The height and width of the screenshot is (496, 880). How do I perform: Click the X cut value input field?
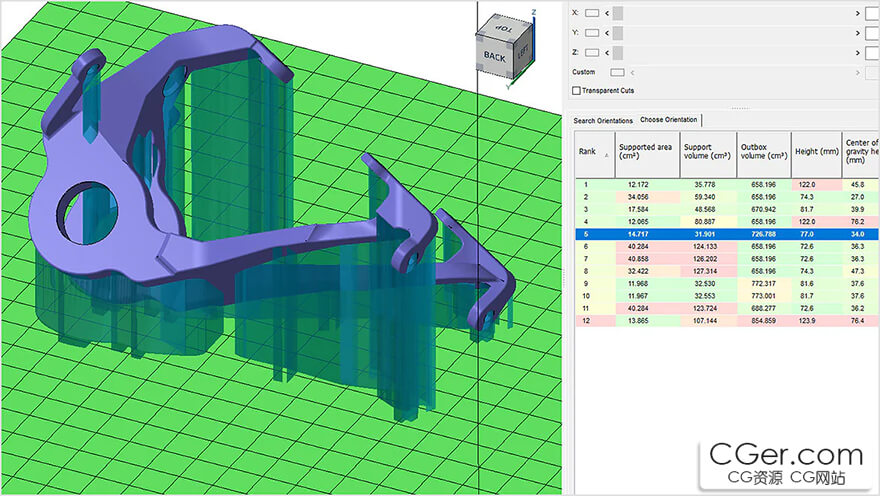pos(872,13)
